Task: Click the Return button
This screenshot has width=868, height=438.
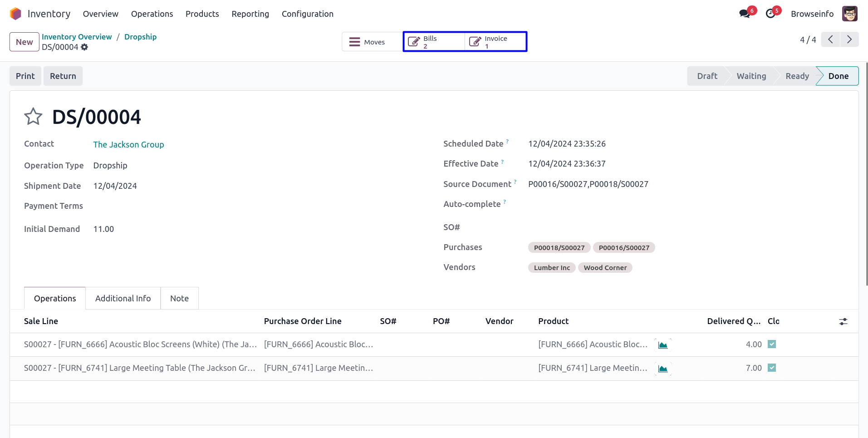Action: click(x=63, y=76)
